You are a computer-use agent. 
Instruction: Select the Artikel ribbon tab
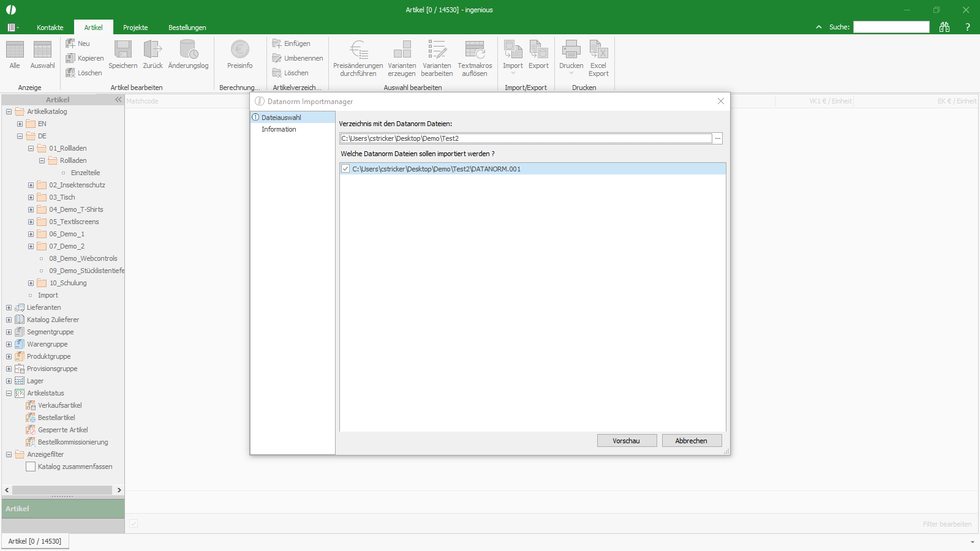point(94,28)
